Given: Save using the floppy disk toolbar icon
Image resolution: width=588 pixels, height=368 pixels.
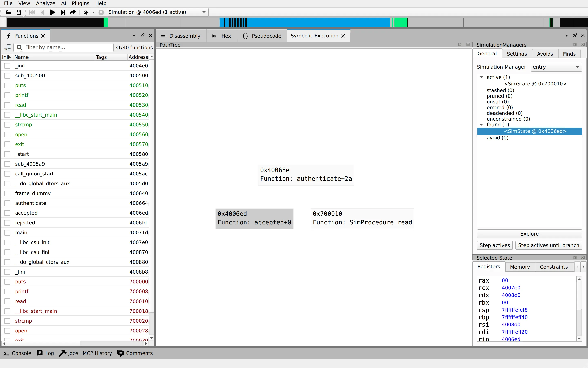Looking at the screenshot, I should click(19, 12).
